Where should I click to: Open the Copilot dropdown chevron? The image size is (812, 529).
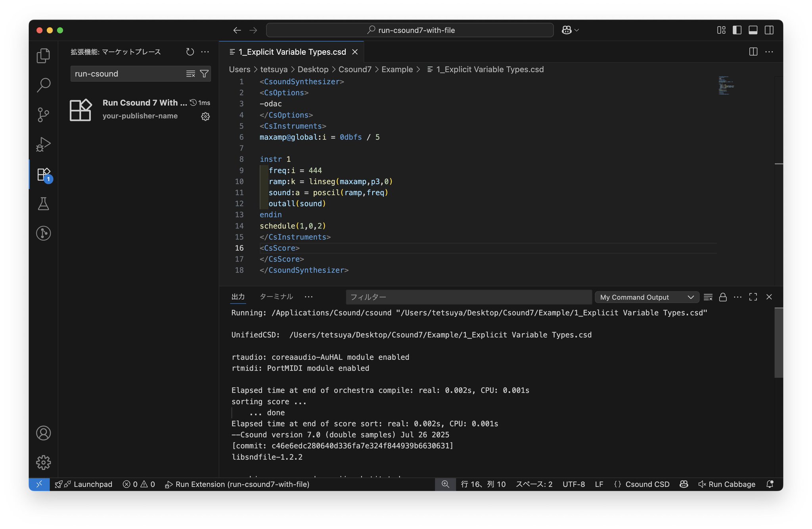click(576, 30)
